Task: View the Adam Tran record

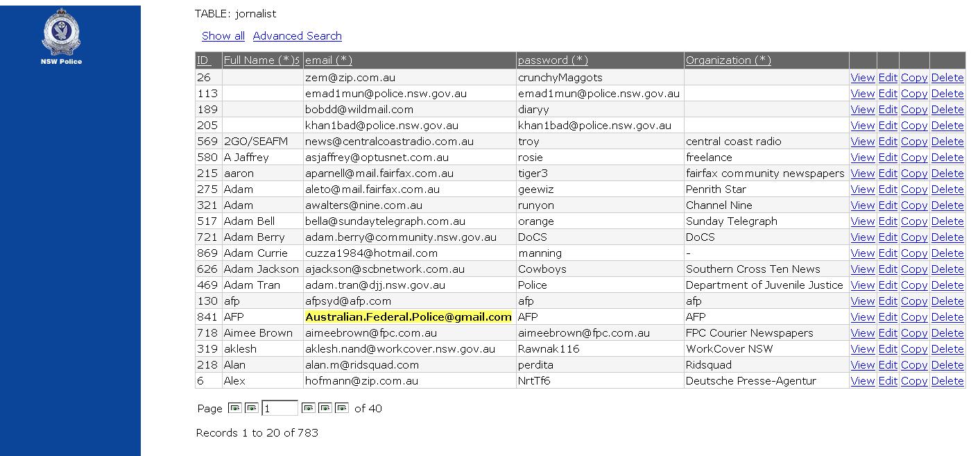Action: 862,285
